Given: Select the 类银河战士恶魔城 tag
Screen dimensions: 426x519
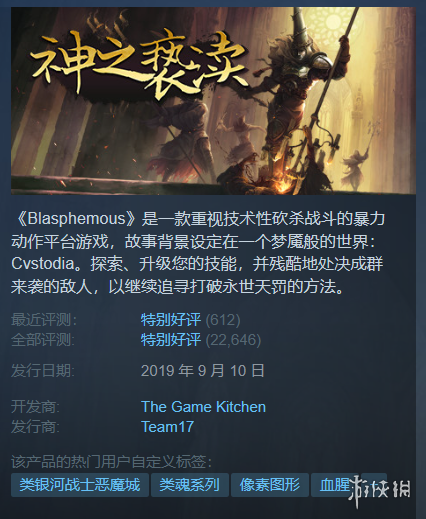Looking at the screenshot, I should pyautogui.click(x=80, y=485).
